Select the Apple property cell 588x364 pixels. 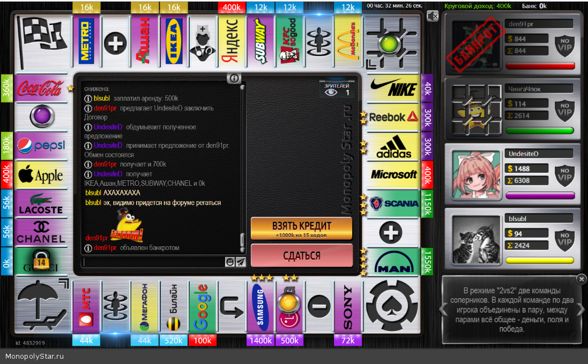point(41,175)
